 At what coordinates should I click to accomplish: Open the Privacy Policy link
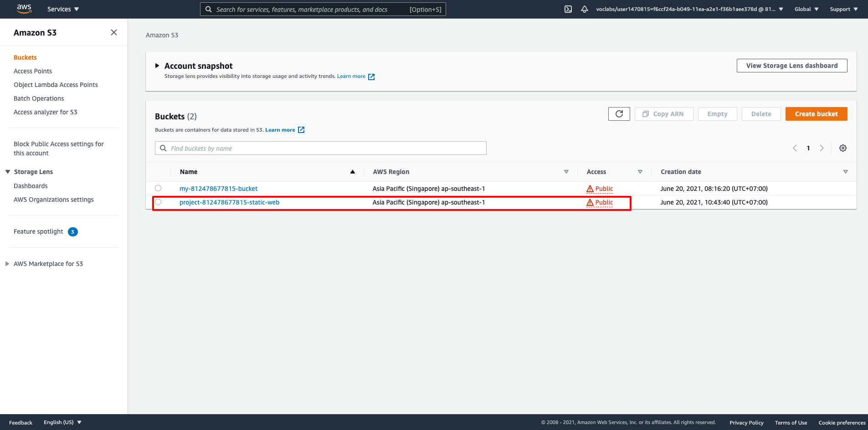pos(746,423)
